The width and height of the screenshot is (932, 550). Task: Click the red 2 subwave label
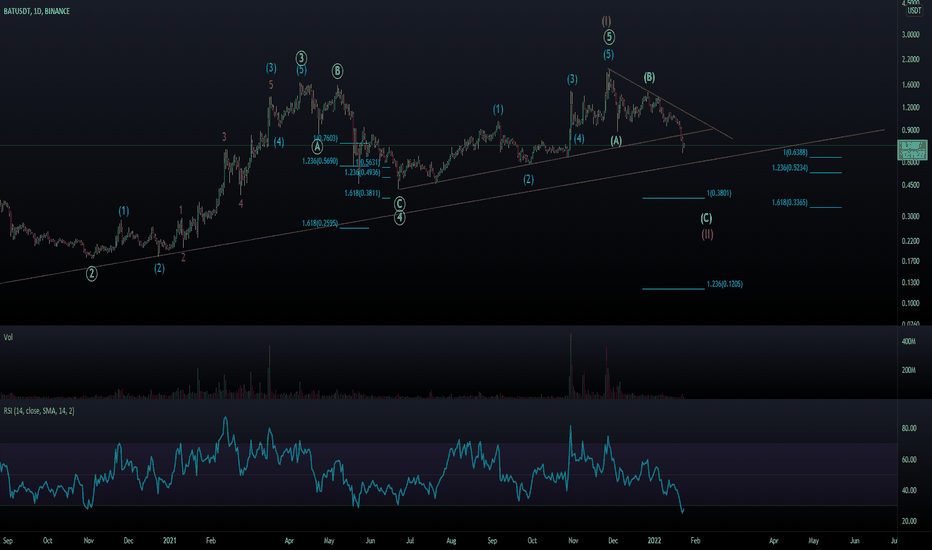click(183, 257)
